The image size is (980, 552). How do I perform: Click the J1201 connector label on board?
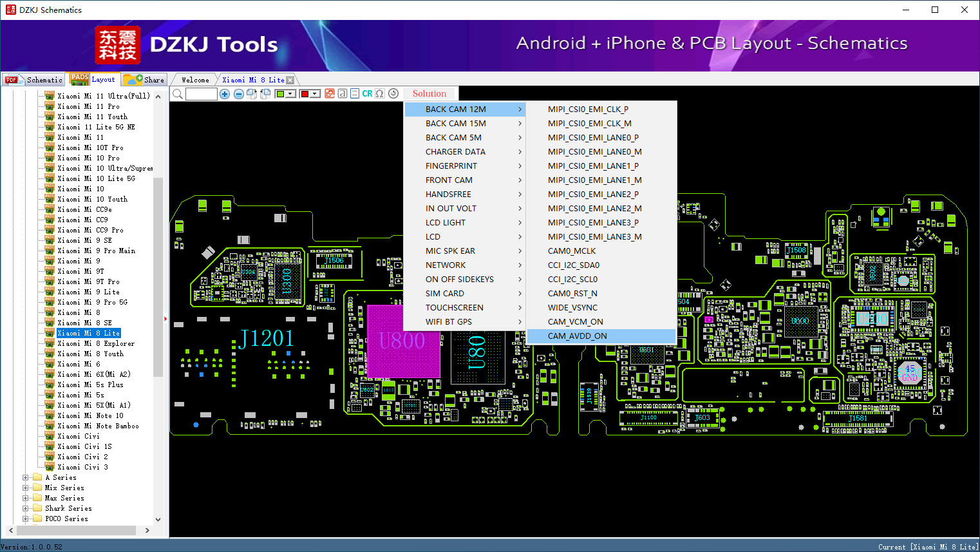click(x=267, y=338)
